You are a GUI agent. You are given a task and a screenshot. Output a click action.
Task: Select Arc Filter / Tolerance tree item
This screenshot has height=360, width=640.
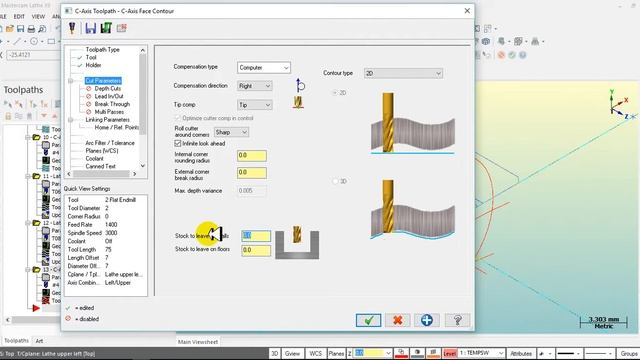110,143
